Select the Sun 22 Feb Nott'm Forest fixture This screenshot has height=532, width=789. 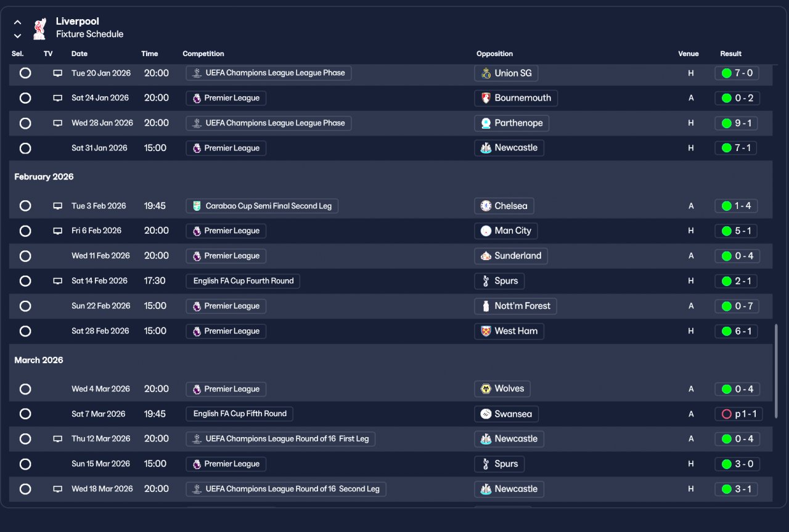25,306
